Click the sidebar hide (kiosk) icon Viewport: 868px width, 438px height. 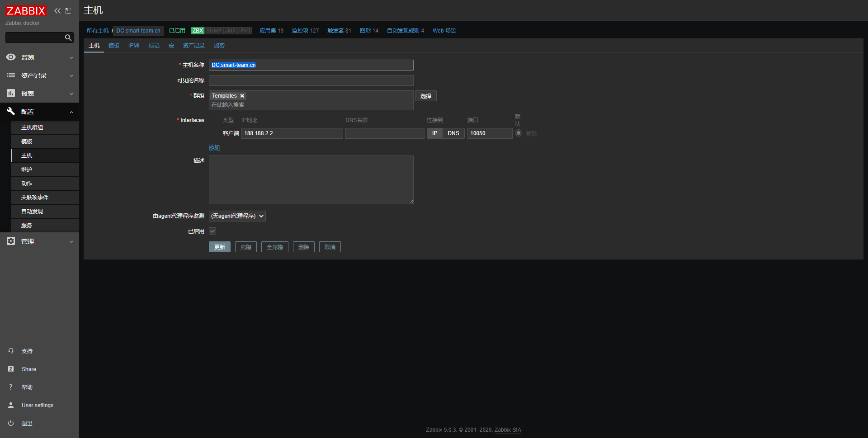click(x=68, y=11)
